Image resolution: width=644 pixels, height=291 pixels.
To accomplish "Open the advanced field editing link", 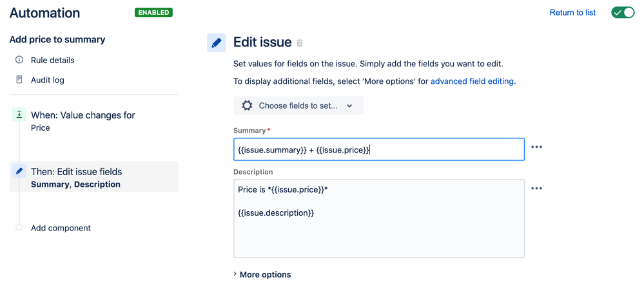I will 473,81.
